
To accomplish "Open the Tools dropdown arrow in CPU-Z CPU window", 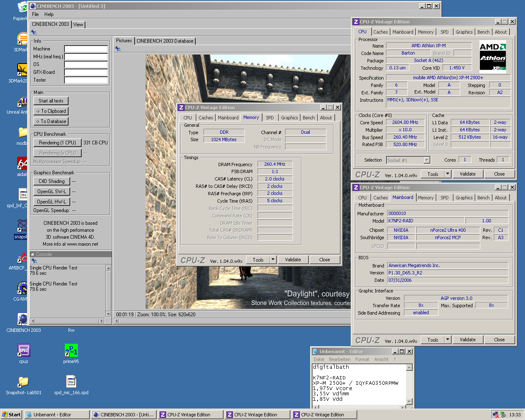I will (447, 174).
